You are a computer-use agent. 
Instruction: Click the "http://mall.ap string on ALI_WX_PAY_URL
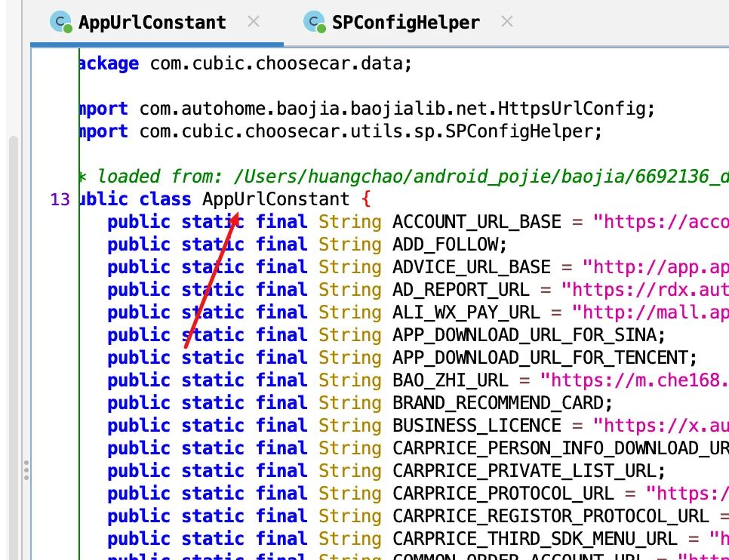click(x=651, y=312)
